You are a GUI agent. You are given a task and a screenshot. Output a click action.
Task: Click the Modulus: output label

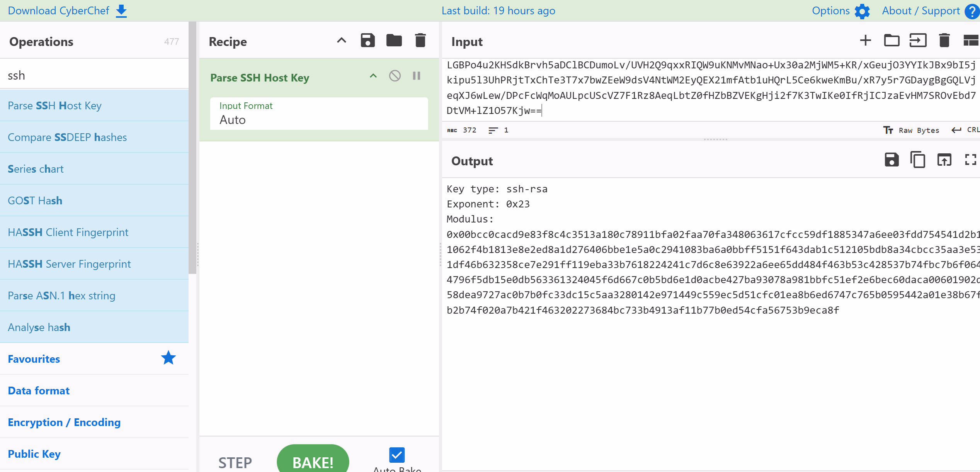(470, 219)
